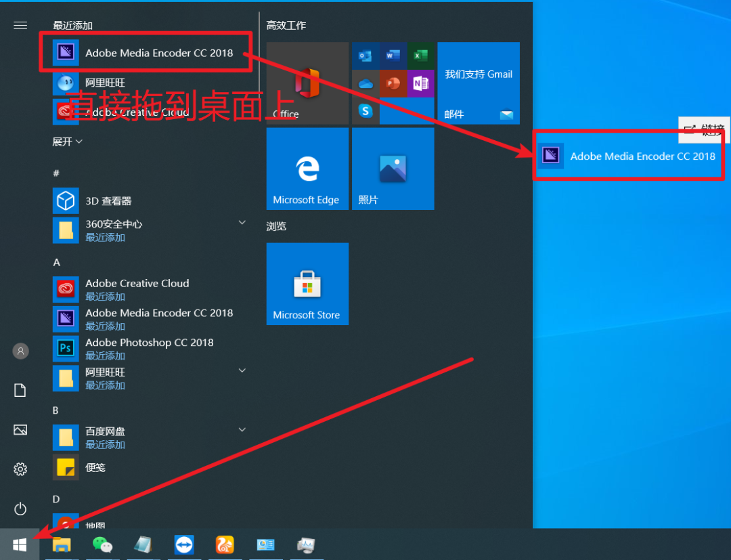Open OneNote in the Office tile group

click(420, 83)
